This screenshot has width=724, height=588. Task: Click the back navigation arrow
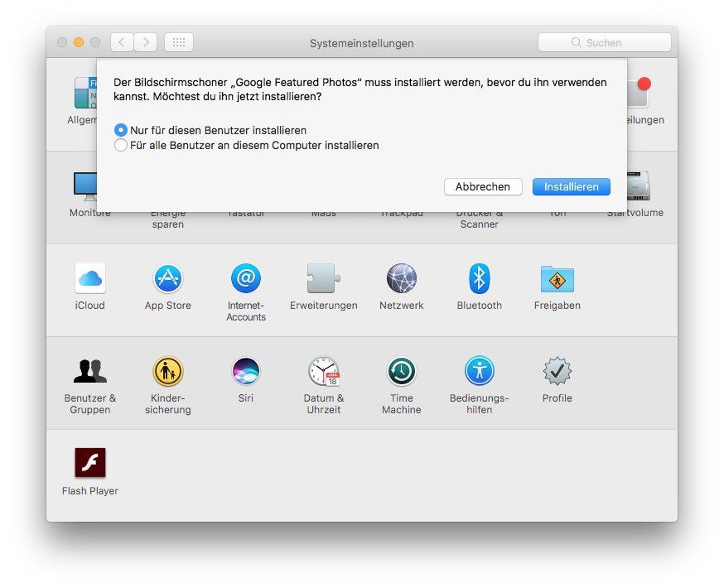(x=121, y=42)
